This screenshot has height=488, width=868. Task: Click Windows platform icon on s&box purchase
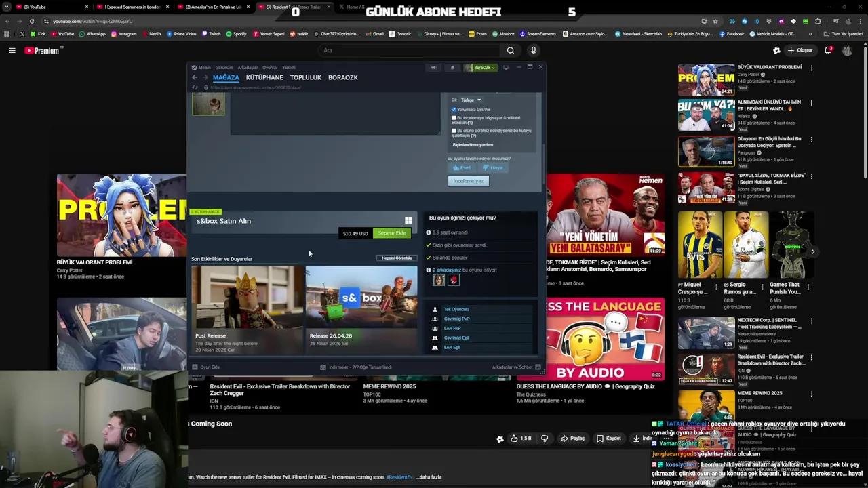(x=408, y=220)
